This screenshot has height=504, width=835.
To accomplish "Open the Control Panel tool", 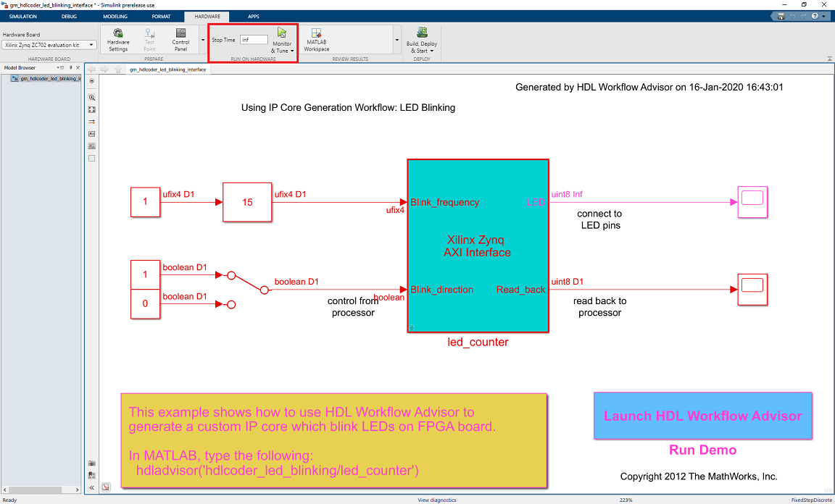I will 180,40.
